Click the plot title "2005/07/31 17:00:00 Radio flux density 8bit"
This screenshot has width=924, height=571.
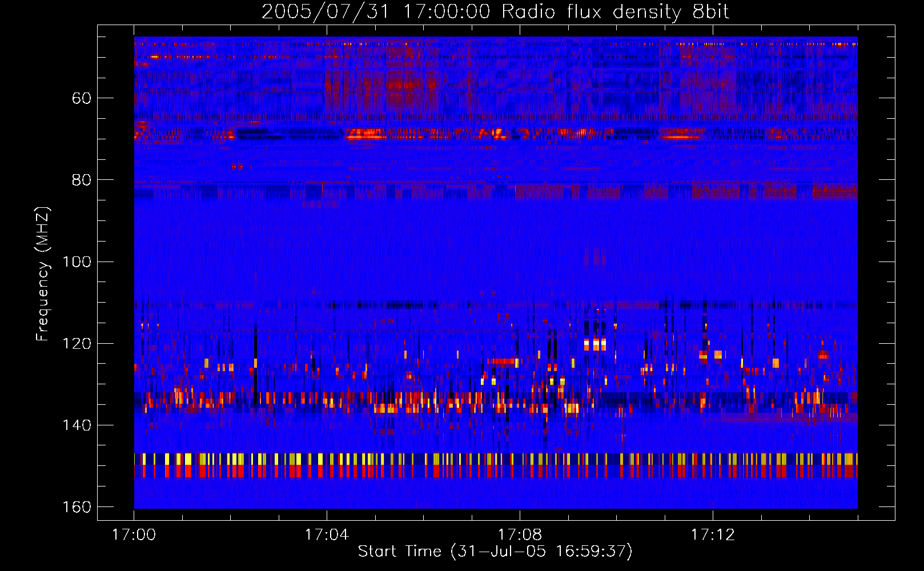pyautogui.click(x=495, y=12)
